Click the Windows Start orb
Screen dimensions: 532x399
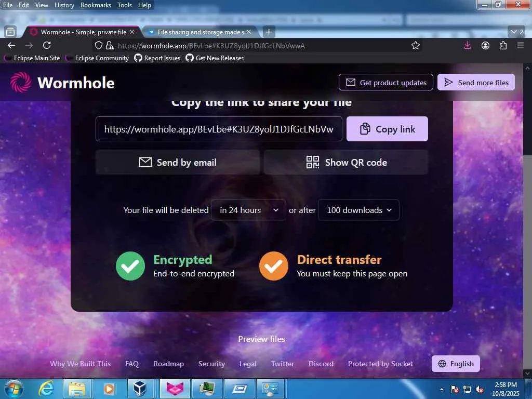[x=14, y=389]
